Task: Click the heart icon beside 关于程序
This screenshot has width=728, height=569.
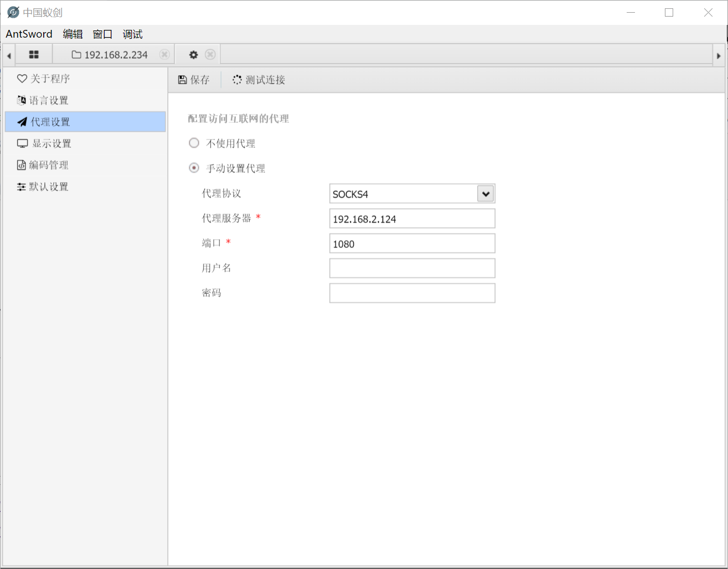Action: (22, 79)
